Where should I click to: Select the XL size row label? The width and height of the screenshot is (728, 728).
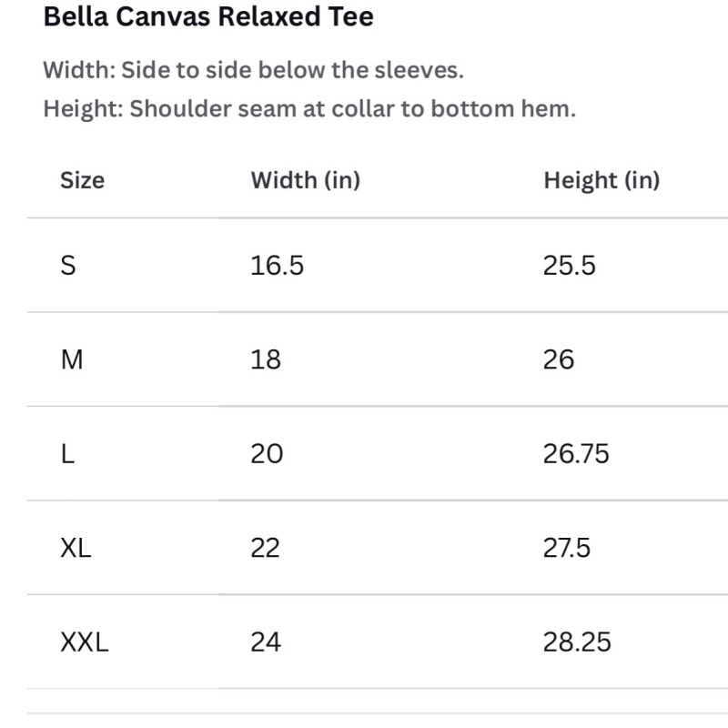pos(76,548)
